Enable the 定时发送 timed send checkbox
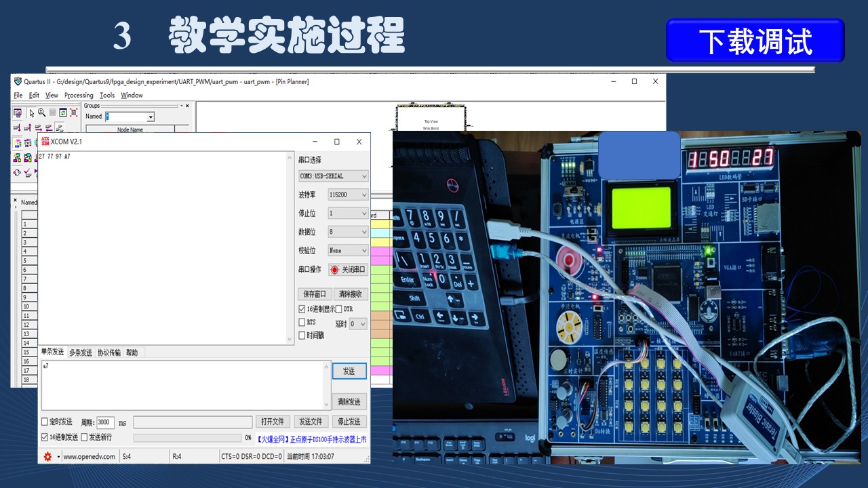 pyautogui.click(x=45, y=422)
